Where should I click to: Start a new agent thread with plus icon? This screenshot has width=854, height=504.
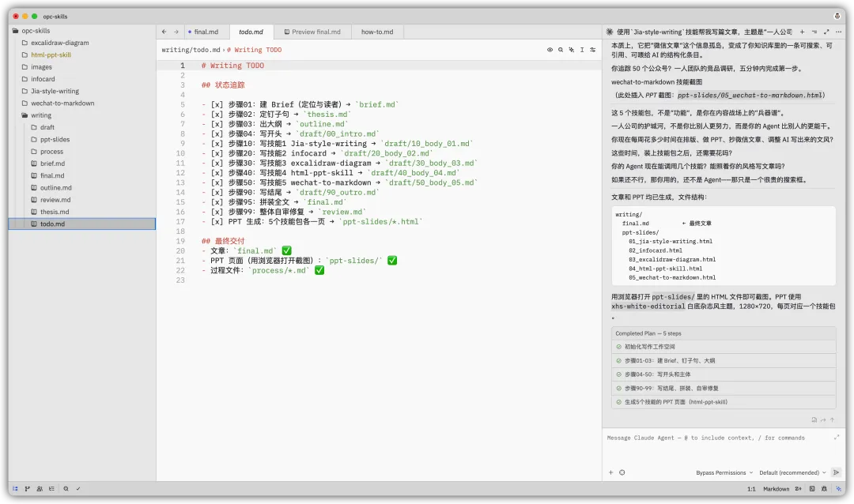pos(802,32)
